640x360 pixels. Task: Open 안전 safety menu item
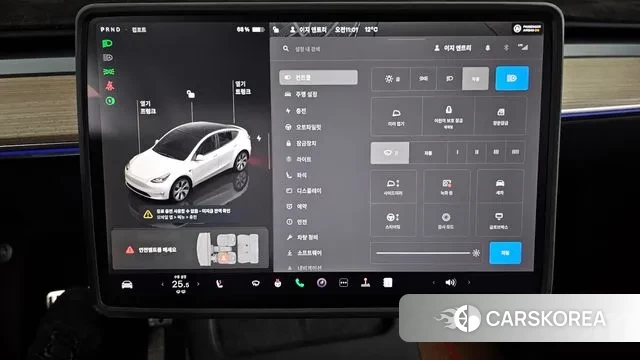click(x=297, y=222)
